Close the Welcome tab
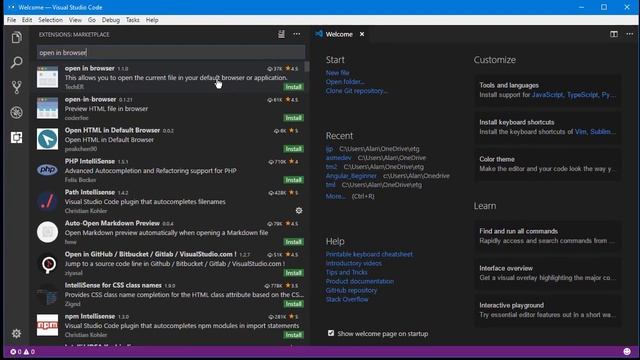The width and height of the screenshot is (640, 360). coord(362,34)
